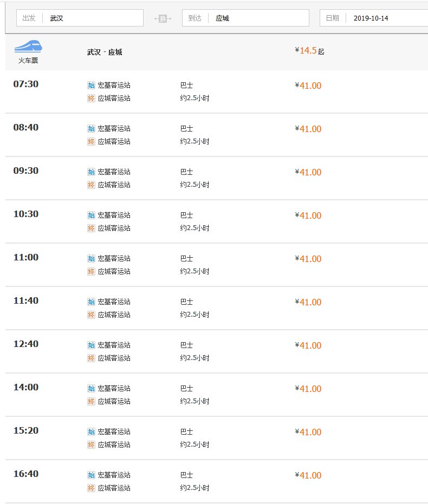The height and width of the screenshot is (504, 428).
Task: Click 宏基客运站 in the 11:00 row
Action: [114, 258]
